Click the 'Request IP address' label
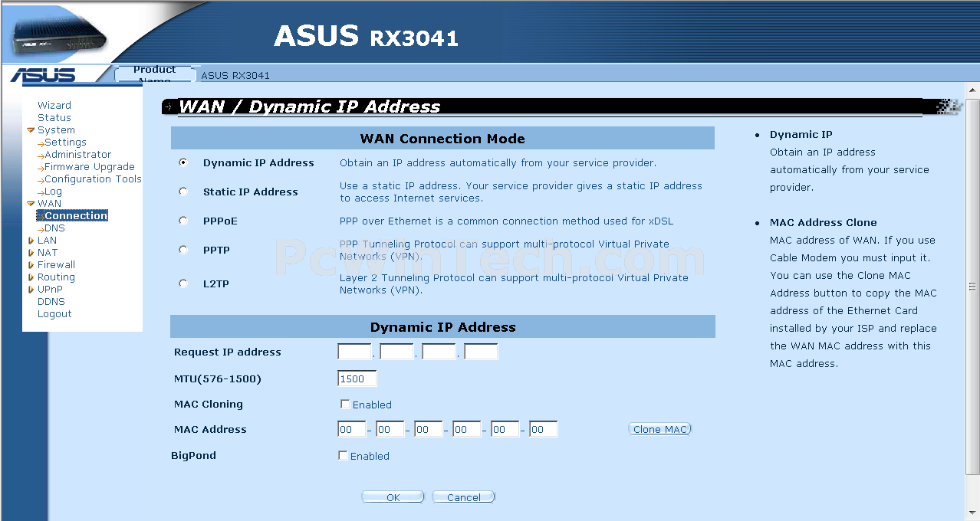The width and height of the screenshot is (980, 521). pos(228,352)
